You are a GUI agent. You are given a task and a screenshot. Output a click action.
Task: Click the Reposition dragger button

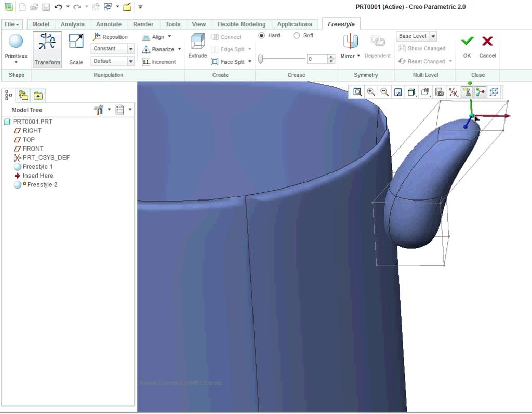110,37
